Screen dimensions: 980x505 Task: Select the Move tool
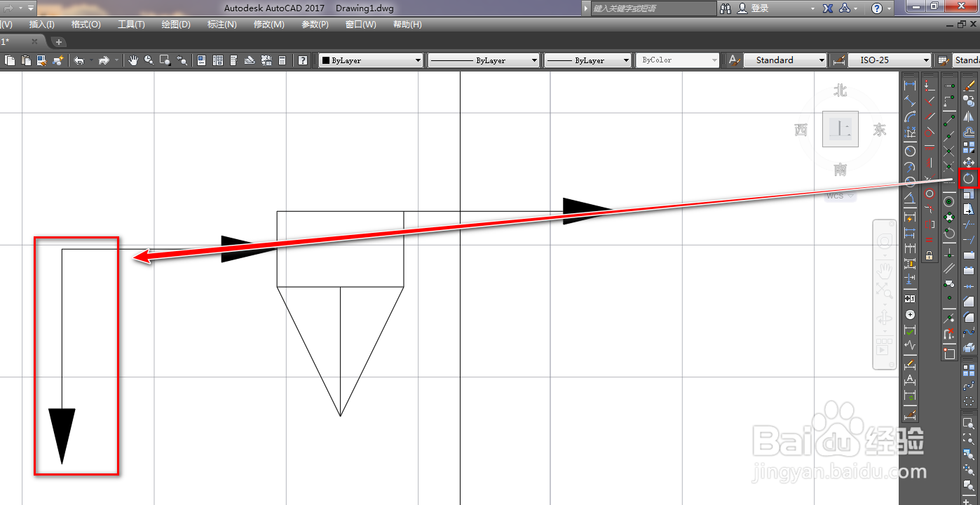969,162
